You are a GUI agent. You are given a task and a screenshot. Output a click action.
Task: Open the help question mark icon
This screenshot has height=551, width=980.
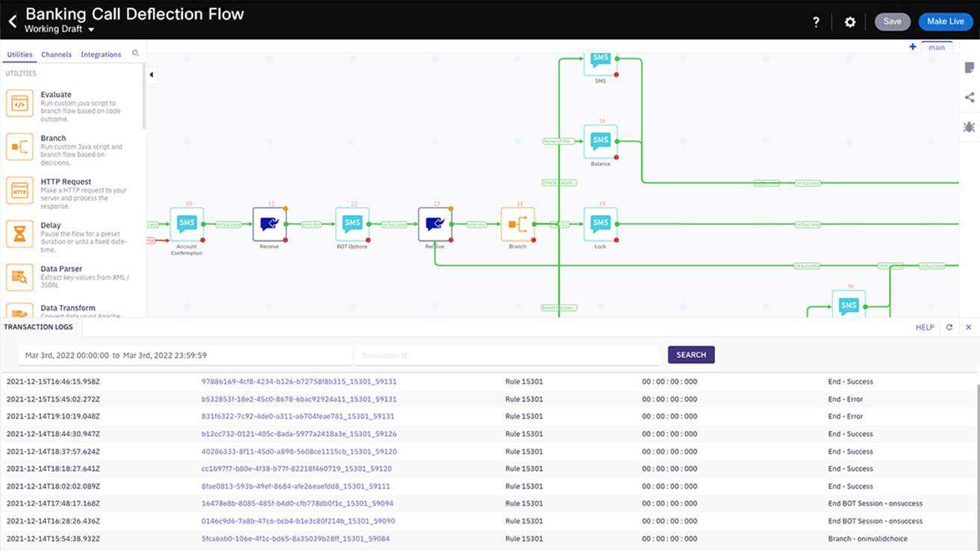(816, 22)
